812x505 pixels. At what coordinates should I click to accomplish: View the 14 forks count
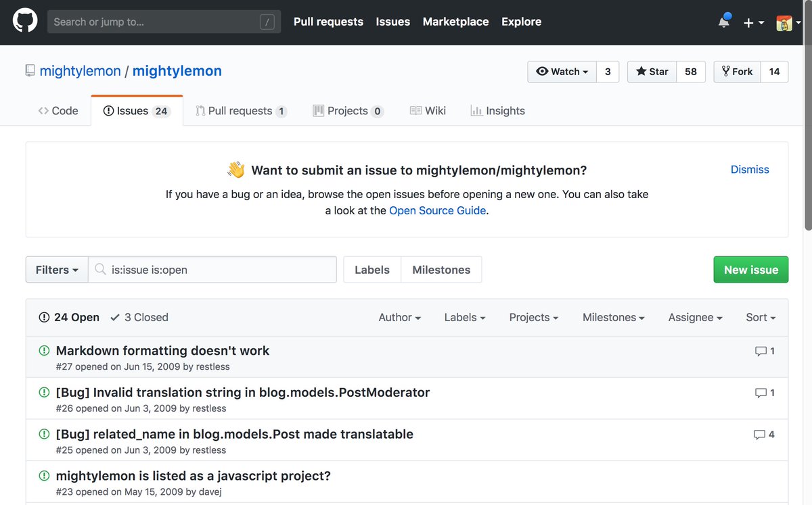tap(775, 72)
